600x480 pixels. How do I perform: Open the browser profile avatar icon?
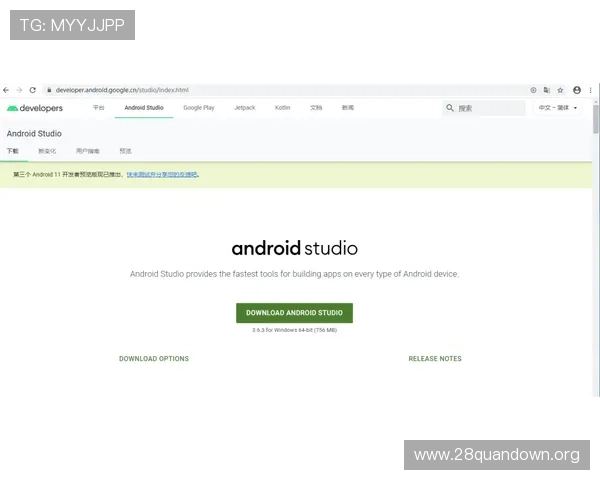pyautogui.click(x=577, y=90)
